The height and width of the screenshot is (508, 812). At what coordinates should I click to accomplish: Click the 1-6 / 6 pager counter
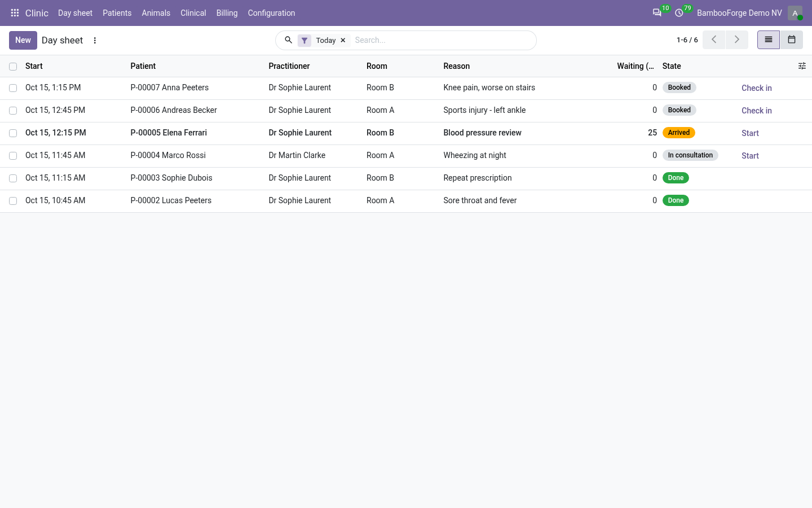click(687, 40)
